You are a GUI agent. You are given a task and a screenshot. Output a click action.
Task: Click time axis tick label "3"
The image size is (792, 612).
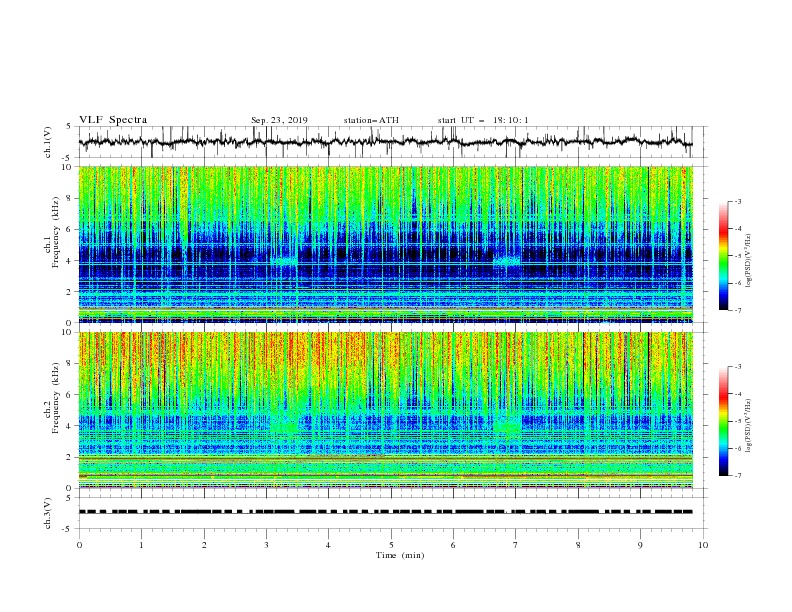click(266, 545)
